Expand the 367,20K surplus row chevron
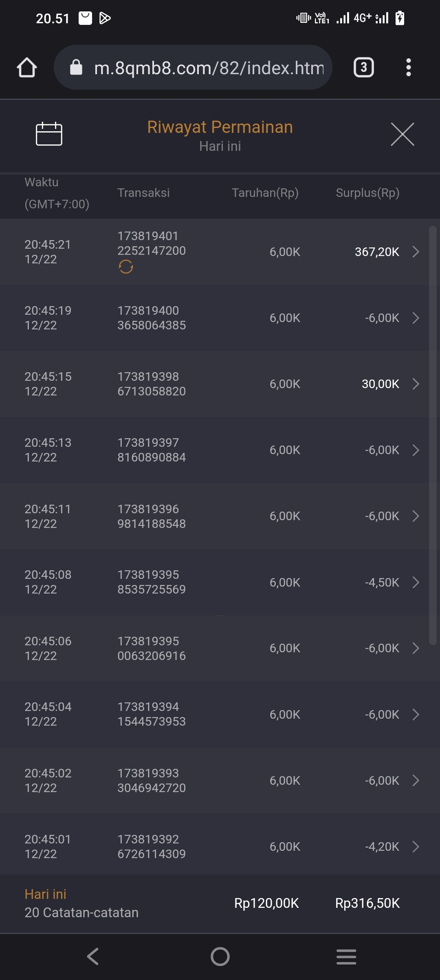This screenshot has height=980, width=440. pos(416,252)
